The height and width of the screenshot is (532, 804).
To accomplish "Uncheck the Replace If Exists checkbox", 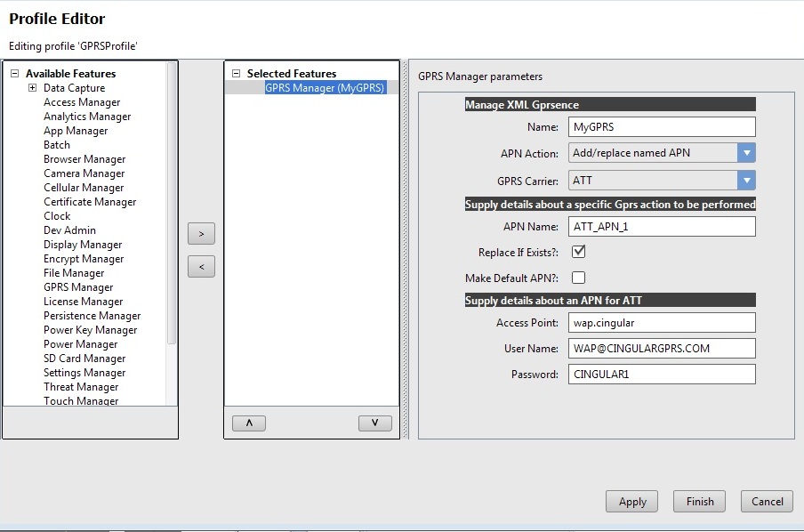I will 578,253.
